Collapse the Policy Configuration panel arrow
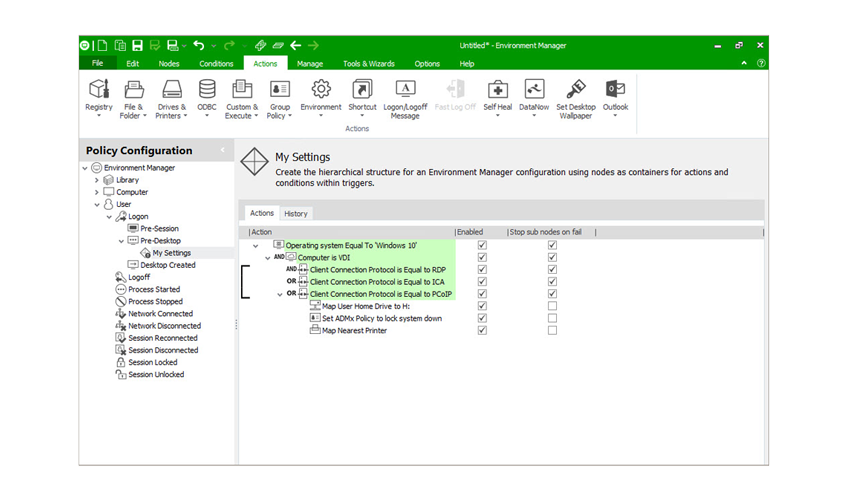Viewport: 847px width, 500px height. [223, 151]
